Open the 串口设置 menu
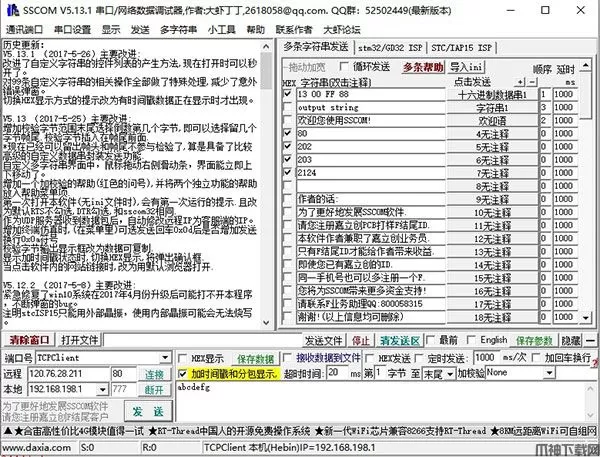 click(x=70, y=29)
